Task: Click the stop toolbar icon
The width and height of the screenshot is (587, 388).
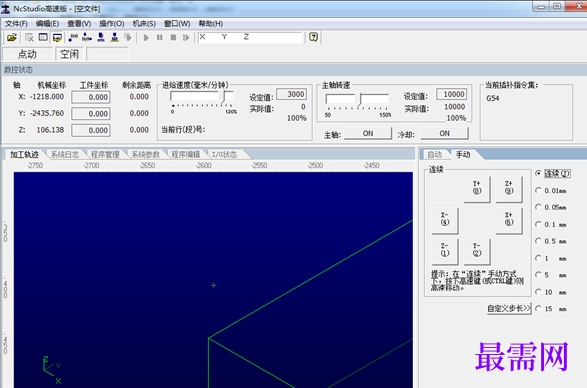Action: pyautogui.click(x=173, y=37)
